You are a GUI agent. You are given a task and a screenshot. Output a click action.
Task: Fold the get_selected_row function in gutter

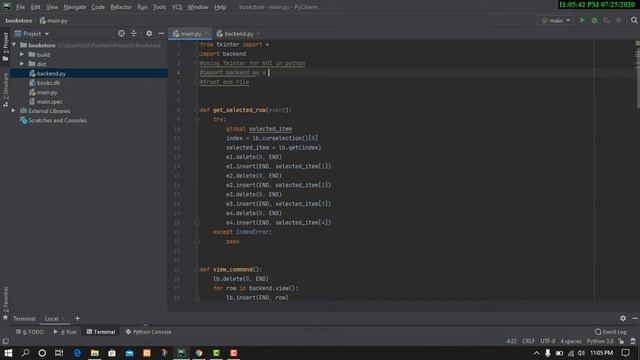pyautogui.click(x=197, y=110)
